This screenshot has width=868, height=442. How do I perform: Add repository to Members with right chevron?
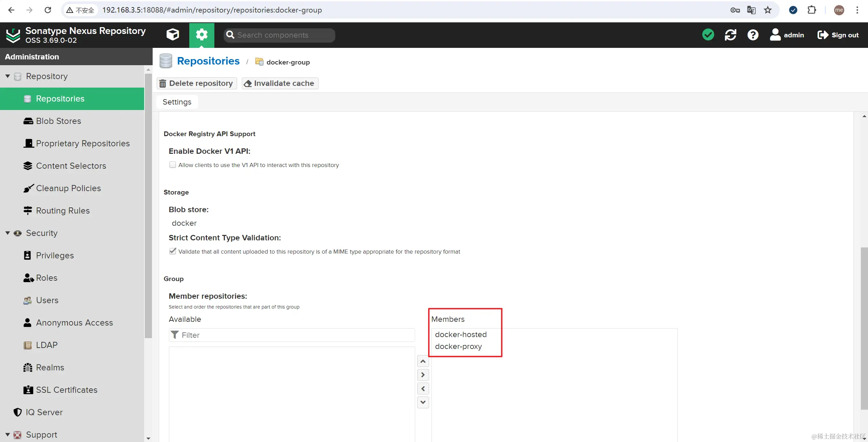tap(423, 375)
